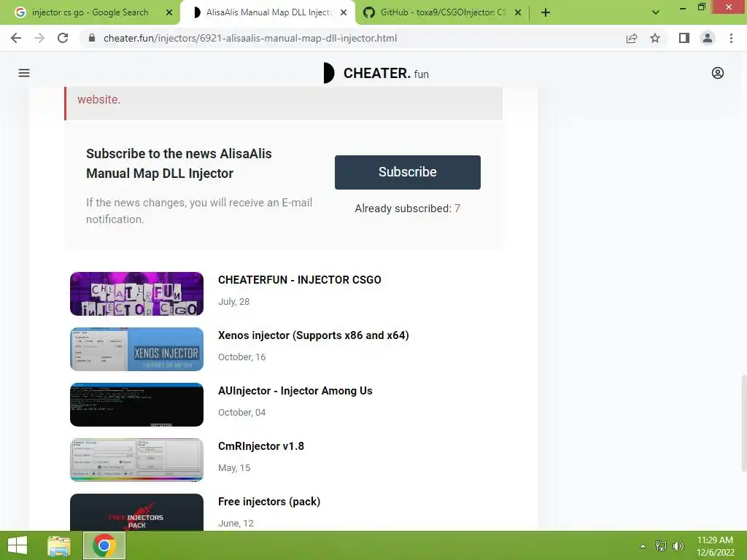The image size is (747, 560).
Task: Open a new browser tab
Action: click(x=546, y=12)
